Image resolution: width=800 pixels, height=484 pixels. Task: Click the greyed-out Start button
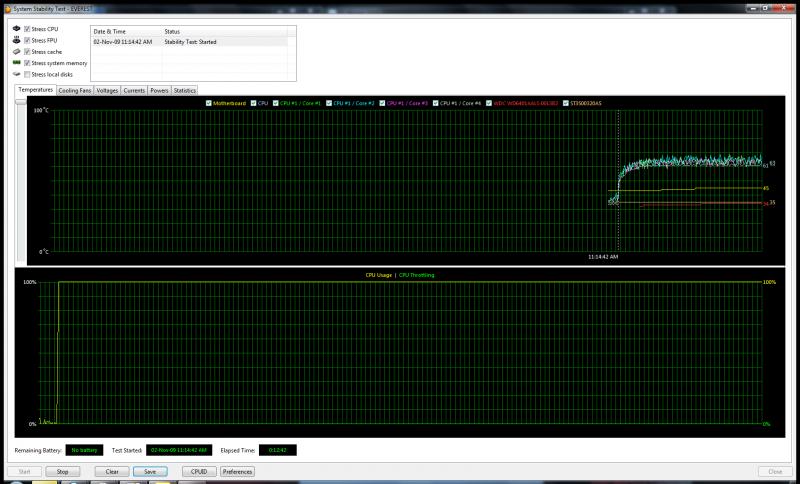tap(24, 472)
